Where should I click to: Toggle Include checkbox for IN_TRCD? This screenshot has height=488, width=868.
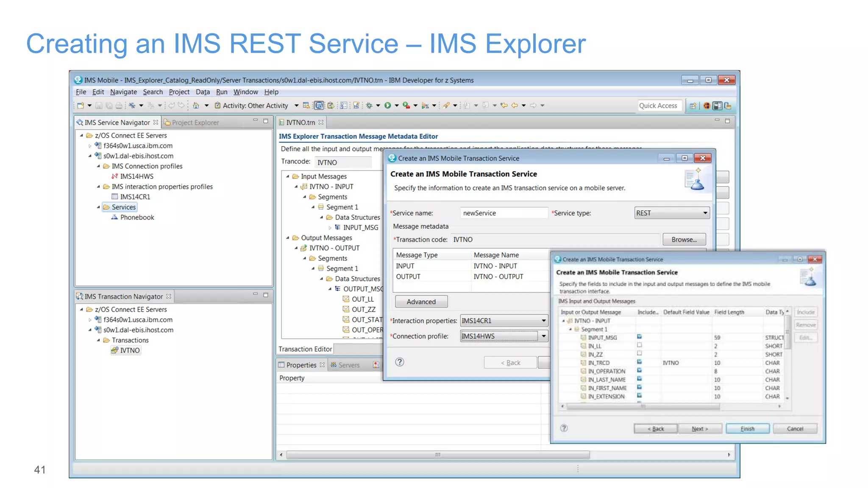[639, 362]
